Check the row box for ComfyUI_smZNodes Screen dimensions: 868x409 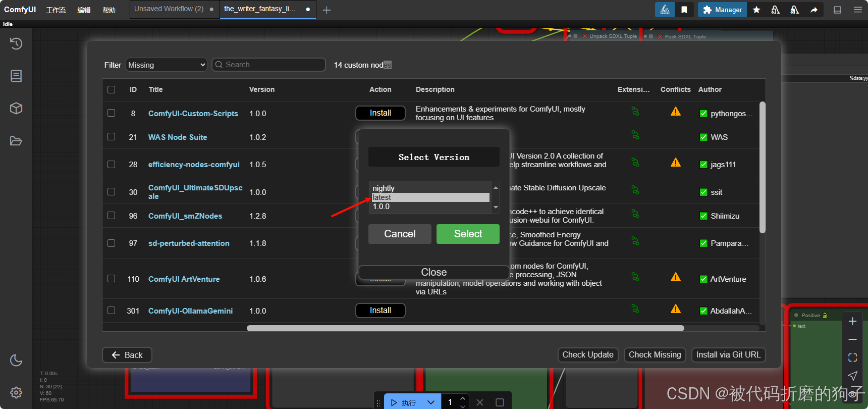point(112,216)
